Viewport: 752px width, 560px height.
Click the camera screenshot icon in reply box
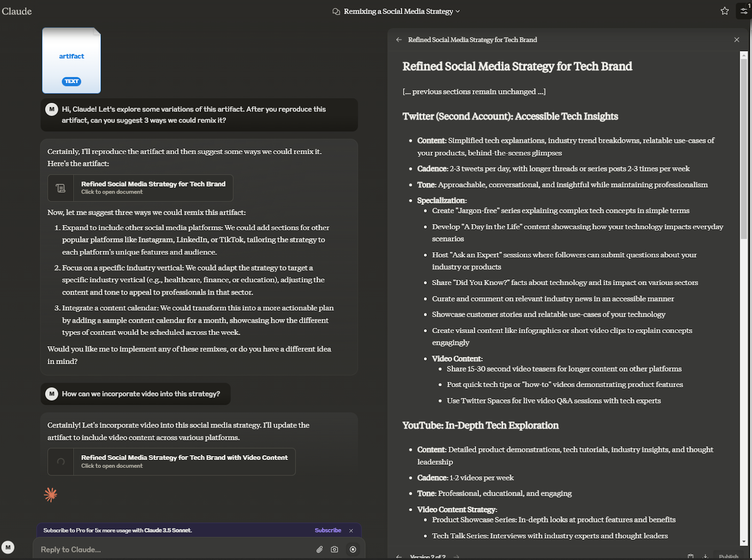[x=335, y=549]
